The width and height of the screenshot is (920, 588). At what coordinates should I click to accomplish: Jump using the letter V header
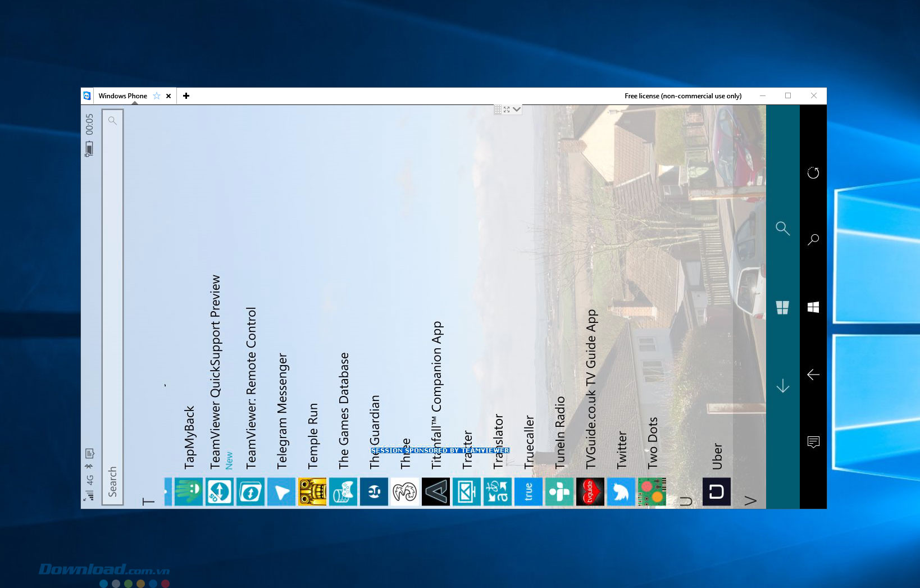750,500
